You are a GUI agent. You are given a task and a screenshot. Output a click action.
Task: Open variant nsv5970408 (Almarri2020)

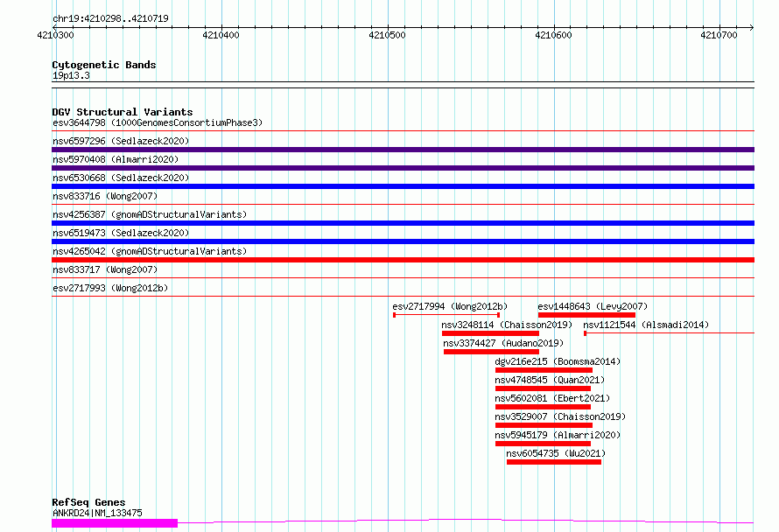pyautogui.click(x=116, y=159)
